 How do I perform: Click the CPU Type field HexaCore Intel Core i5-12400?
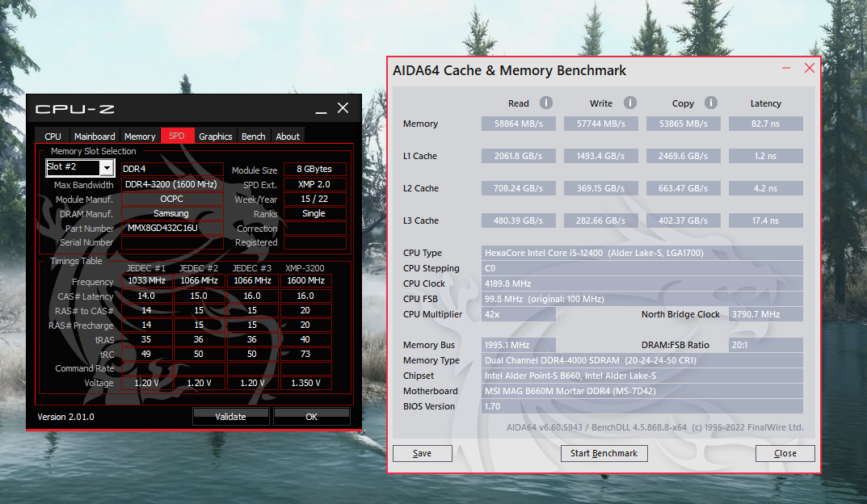point(642,253)
